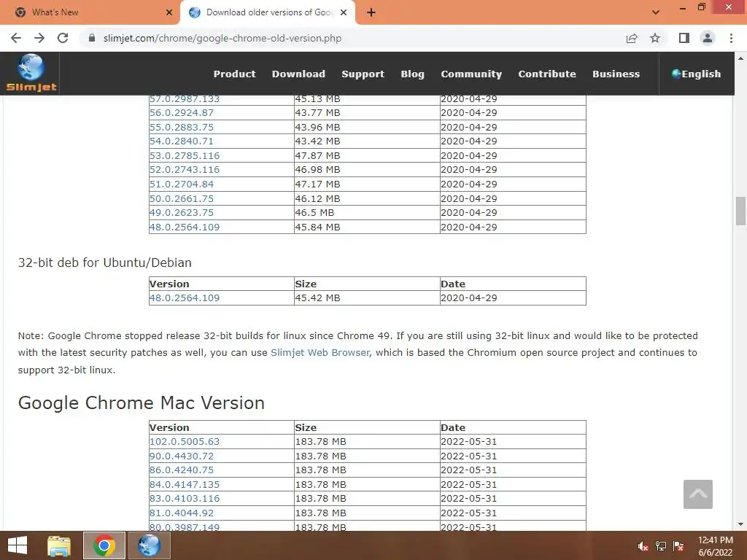Image resolution: width=747 pixels, height=560 pixels.
Task: Download Mac version 84.0.4147.135
Action: 185,485
